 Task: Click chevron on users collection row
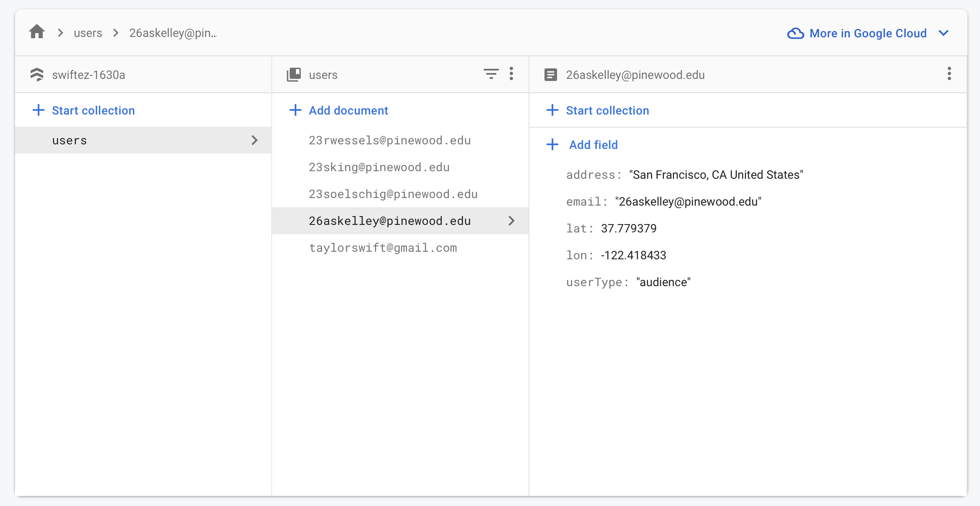tap(254, 140)
